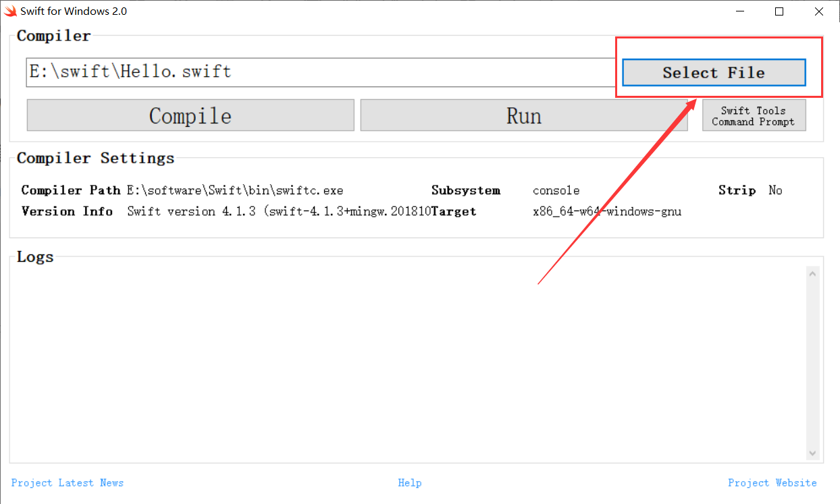Click the Swift bird logo in title bar

tap(10, 11)
